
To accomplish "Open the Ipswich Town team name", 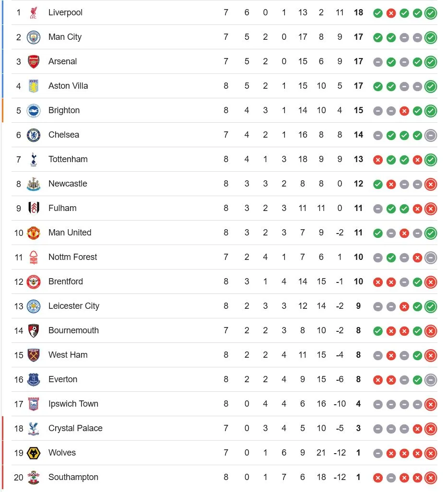I will pos(73,404).
